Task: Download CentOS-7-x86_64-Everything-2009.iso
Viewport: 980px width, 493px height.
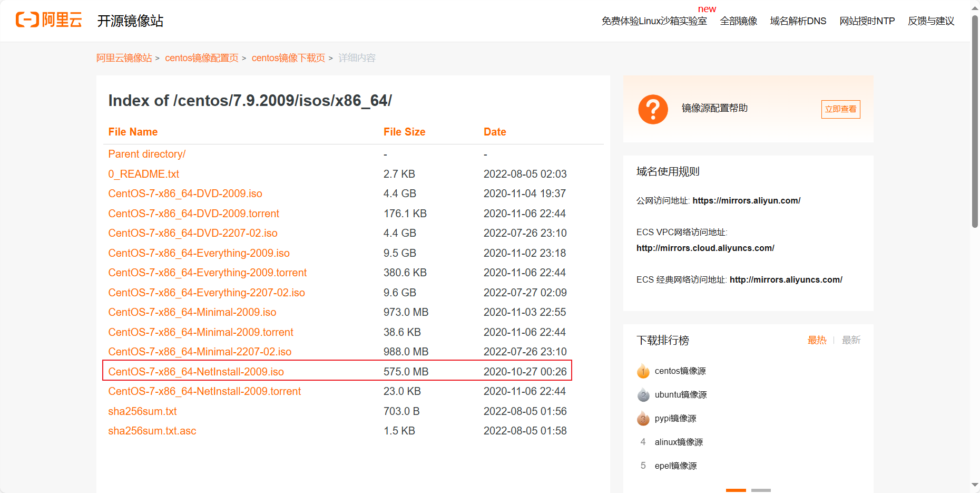Action: tap(199, 253)
